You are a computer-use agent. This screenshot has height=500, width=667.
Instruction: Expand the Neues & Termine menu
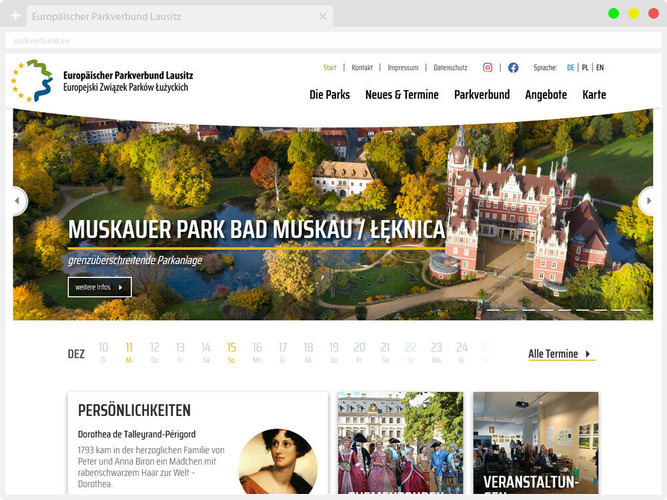pyautogui.click(x=402, y=95)
